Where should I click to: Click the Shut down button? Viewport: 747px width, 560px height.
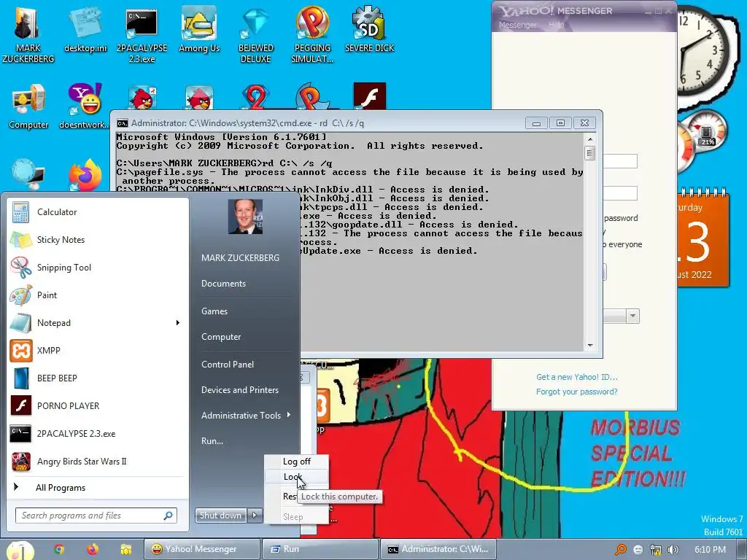(x=220, y=516)
